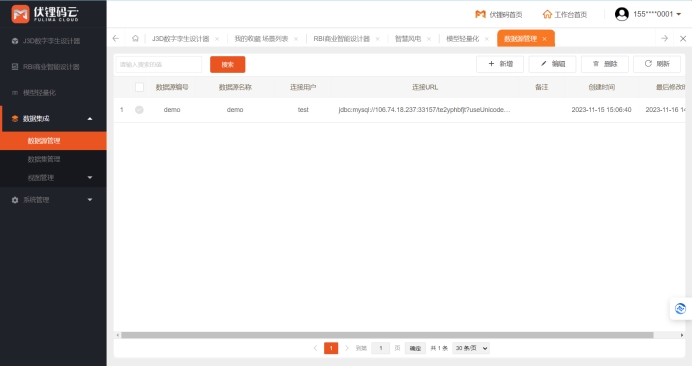The height and width of the screenshot is (367, 692).
Task: Go to 工作台首页 link in header
Action: point(565,15)
